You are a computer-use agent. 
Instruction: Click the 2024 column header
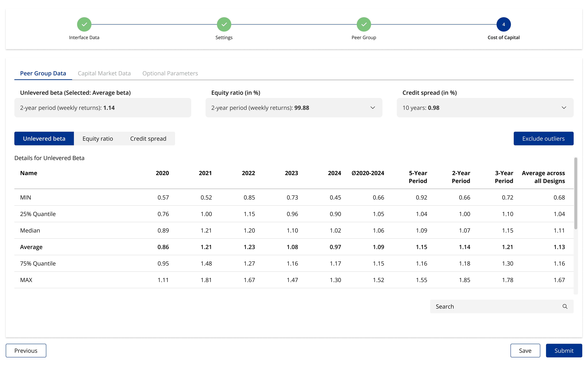334,173
